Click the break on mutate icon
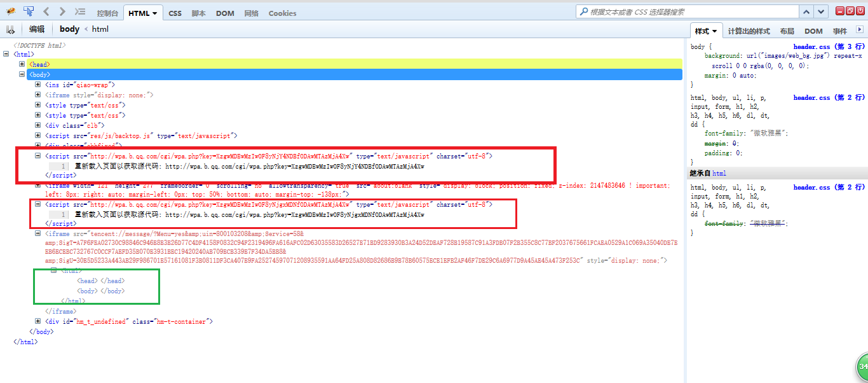The height and width of the screenshot is (383, 868). [11, 29]
